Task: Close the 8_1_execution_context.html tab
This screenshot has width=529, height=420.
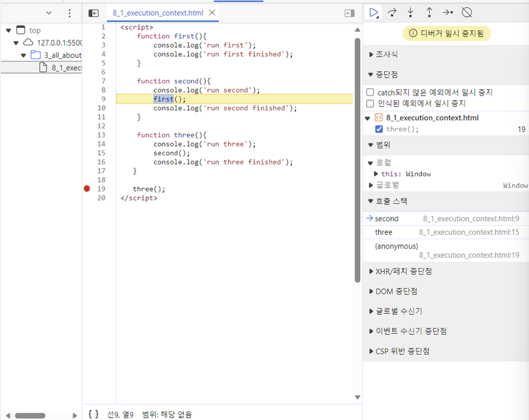Action: [212, 13]
